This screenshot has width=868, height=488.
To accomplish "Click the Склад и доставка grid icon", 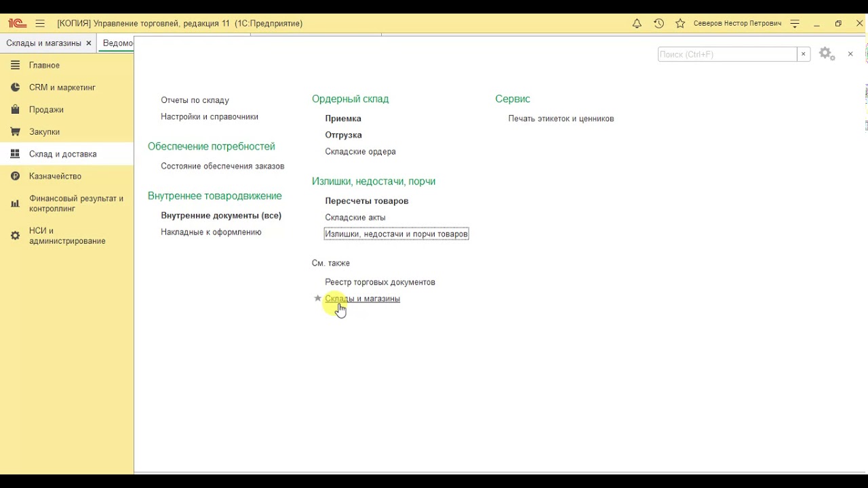I will click(x=15, y=154).
